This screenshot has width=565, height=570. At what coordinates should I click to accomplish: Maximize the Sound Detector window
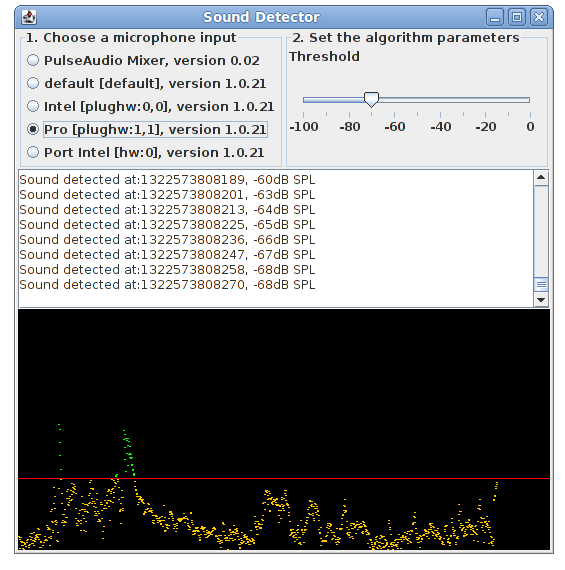517,17
